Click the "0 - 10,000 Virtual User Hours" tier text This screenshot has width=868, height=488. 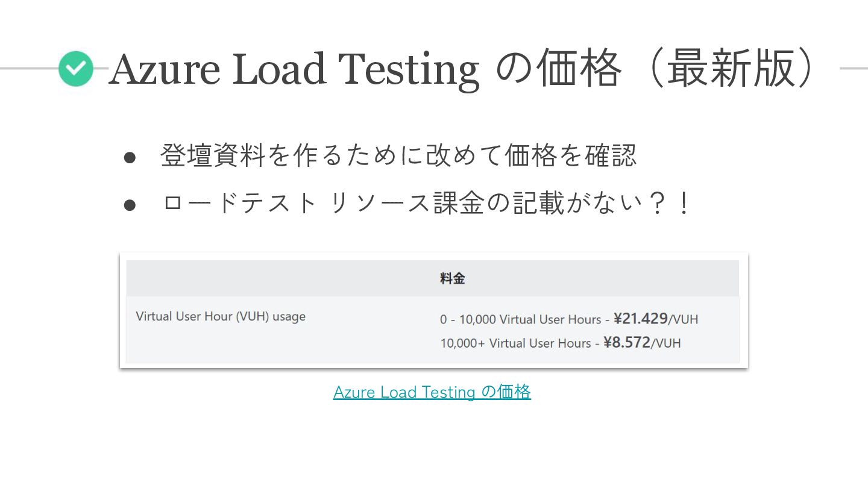520,319
